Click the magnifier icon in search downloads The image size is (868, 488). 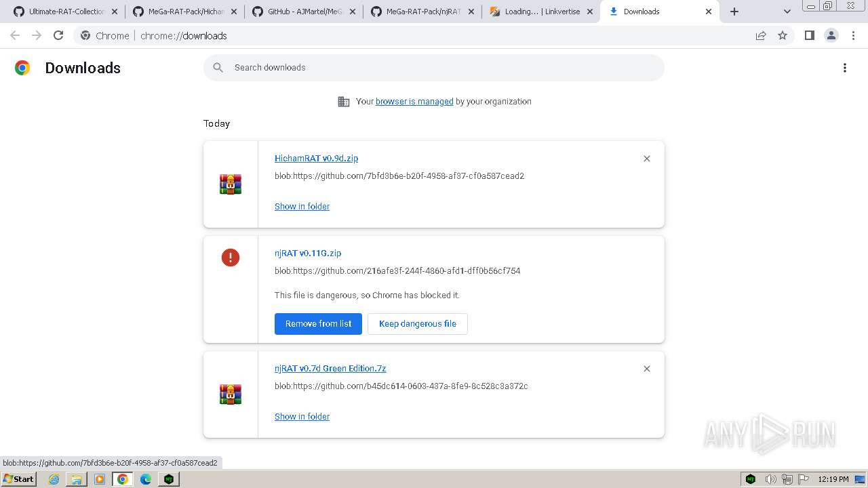pyautogui.click(x=218, y=68)
